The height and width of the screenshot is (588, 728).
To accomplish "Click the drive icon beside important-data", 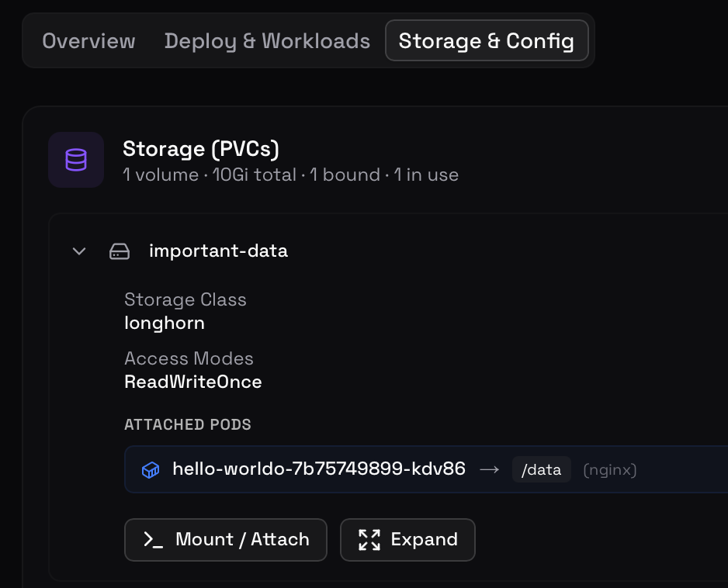I will [x=120, y=251].
